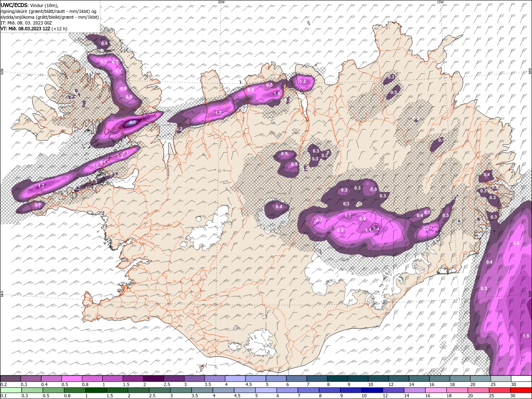This screenshot has height=399, width=532.
Task: Select palest green rain swatch at 0.1
Action: 11,390
